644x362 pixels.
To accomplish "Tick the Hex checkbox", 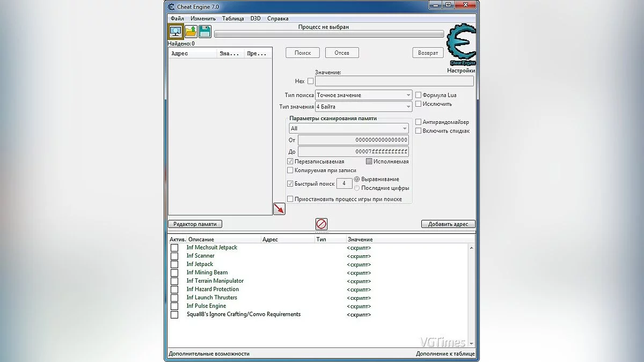I will 310,81.
